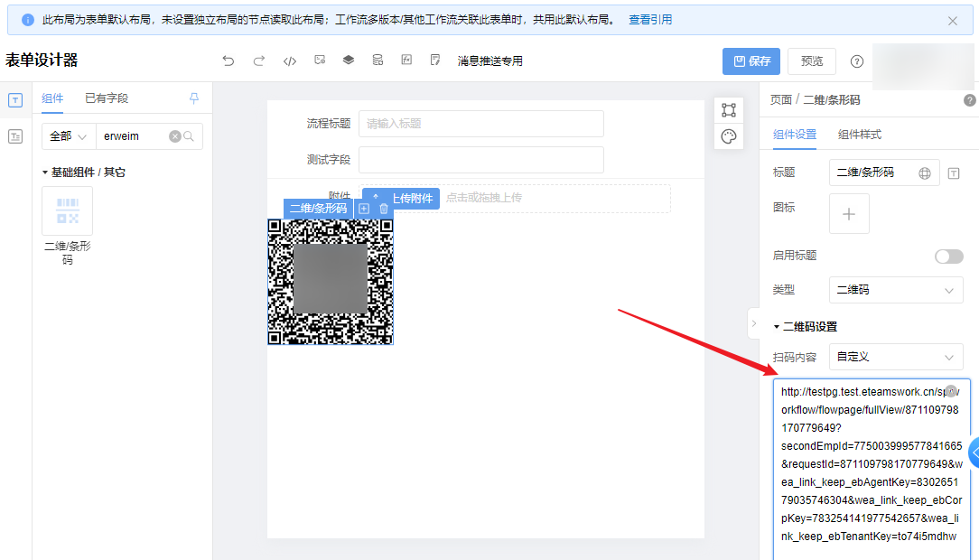Open the 查看引用 link
The height and width of the screenshot is (560, 979).
650,20
